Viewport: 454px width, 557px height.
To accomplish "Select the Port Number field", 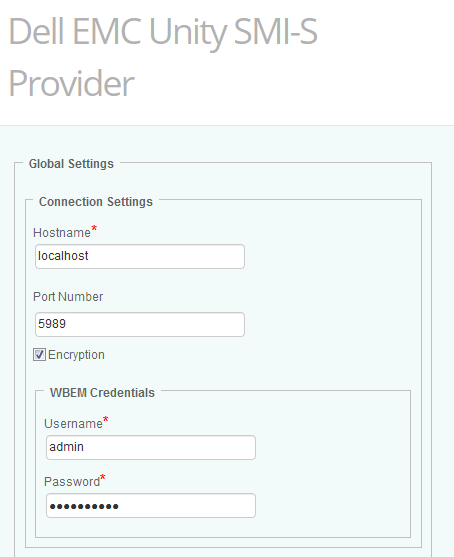I will coord(140,324).
